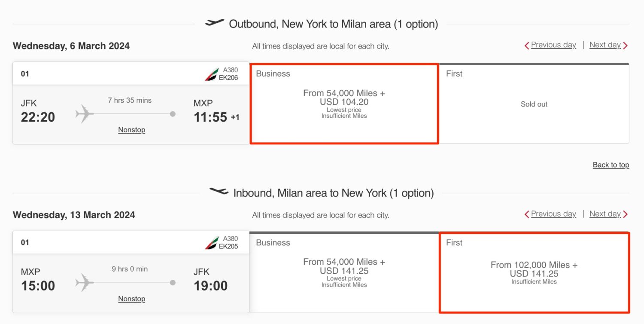Image resolution: width=644 pixels, height=324 pixels.
Task: Click the plane icon on the MXP-JFK route line
Action: [x=84, y=282]
